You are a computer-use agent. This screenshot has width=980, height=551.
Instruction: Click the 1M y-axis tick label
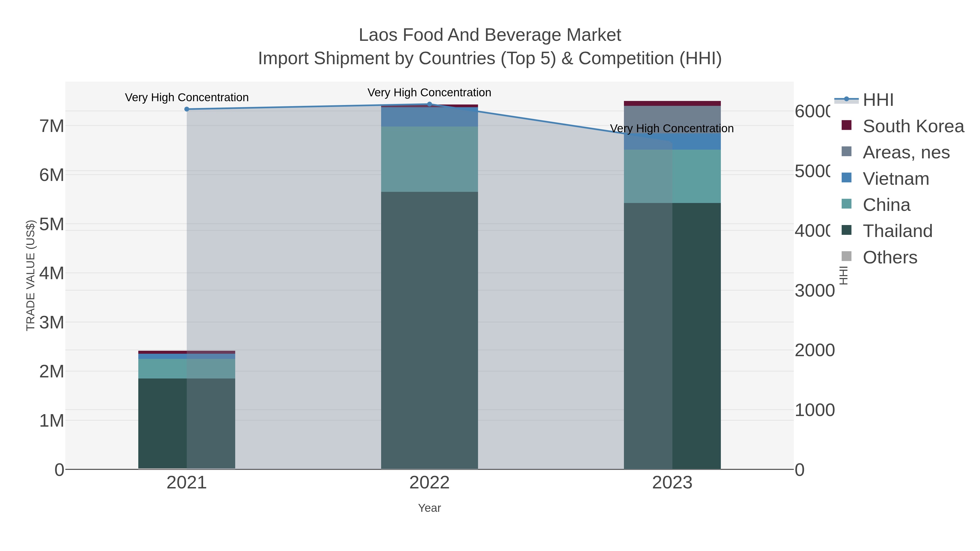(x=52, y=421)
